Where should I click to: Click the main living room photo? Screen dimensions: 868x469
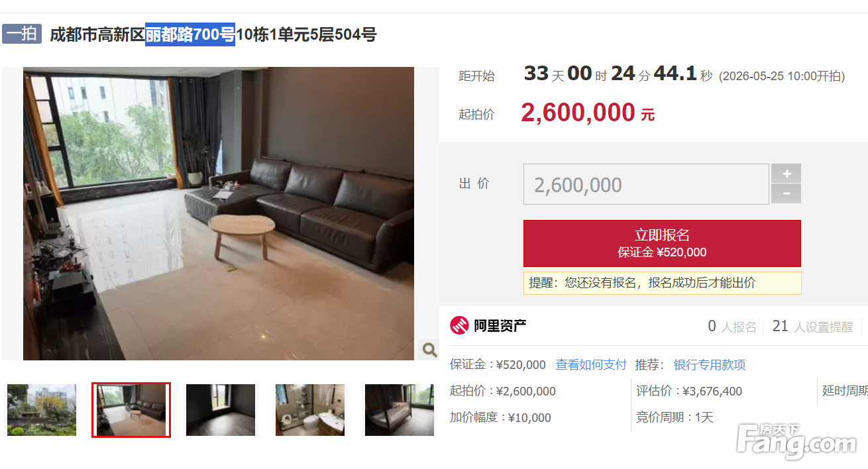point(219,213)
